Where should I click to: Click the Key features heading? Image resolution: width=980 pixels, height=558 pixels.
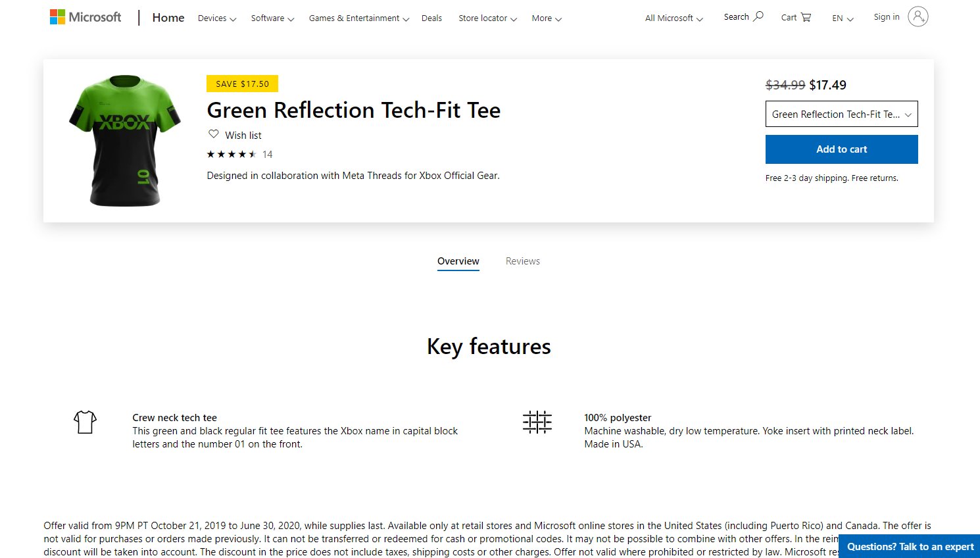coord(489,347)
